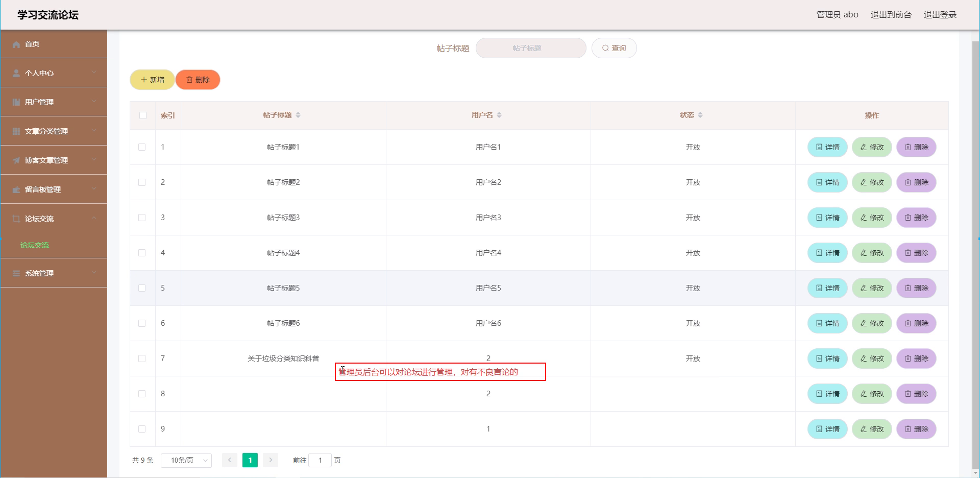Screen dimensions: 980x478
Task: Click the magnifier icon in 查询 button
Action: click(605, 48)
